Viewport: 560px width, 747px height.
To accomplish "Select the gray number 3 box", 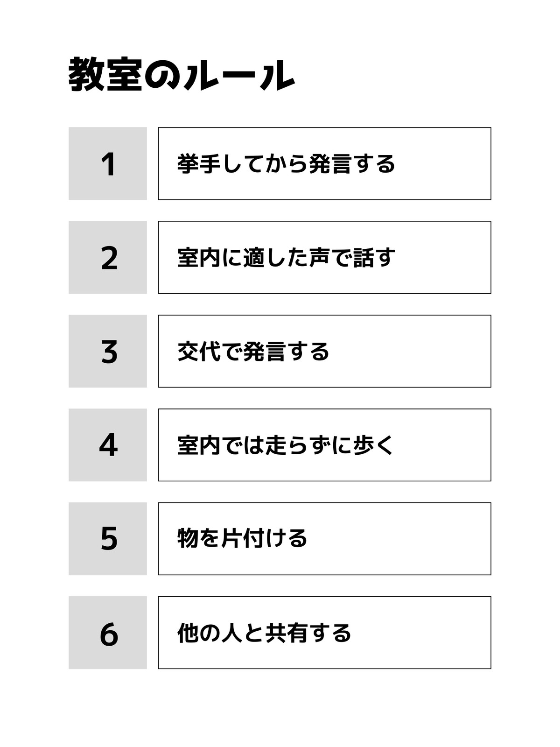I will (x=108, y=351).
